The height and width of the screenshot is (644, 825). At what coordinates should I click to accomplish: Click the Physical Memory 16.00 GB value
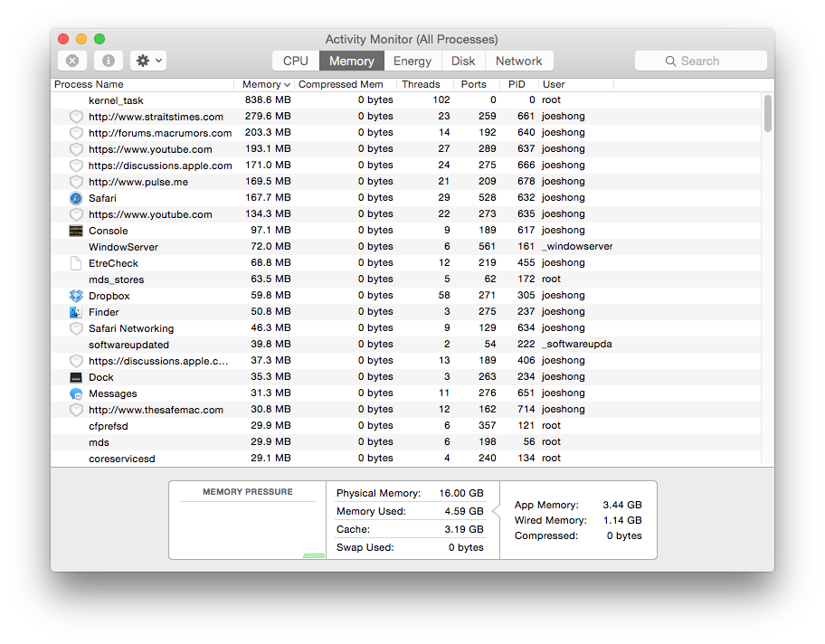pyautogui.click(x=461, y=493)
